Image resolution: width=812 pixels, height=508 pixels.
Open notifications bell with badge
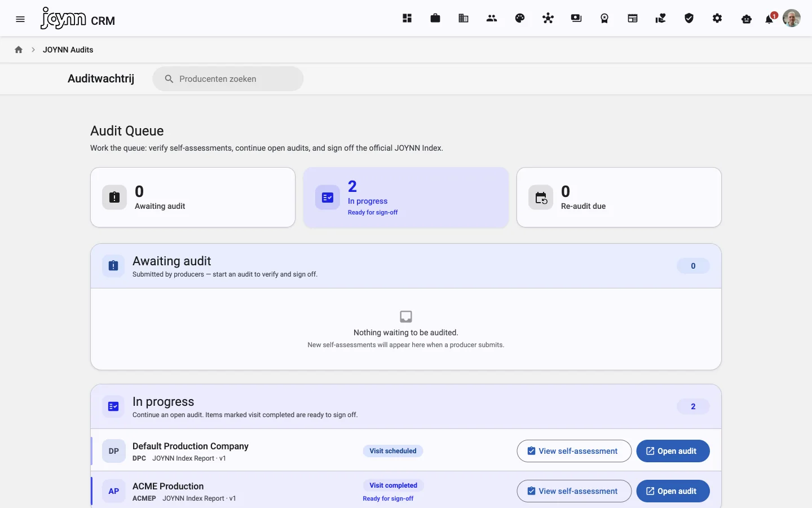(x=770, y=19)
